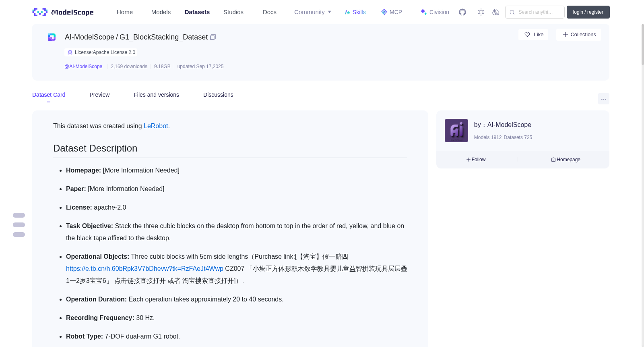Open the LeRobot link

156,126
